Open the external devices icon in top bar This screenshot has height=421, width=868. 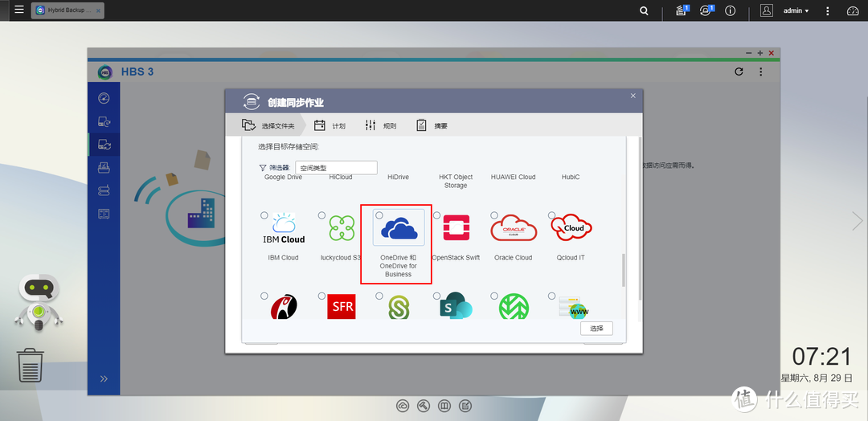(706, 10)
